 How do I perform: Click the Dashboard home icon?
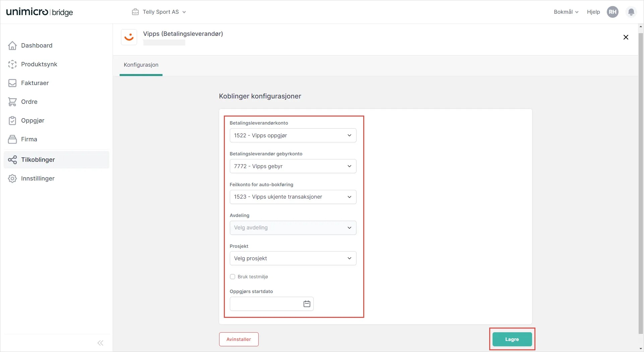(12, 46)
